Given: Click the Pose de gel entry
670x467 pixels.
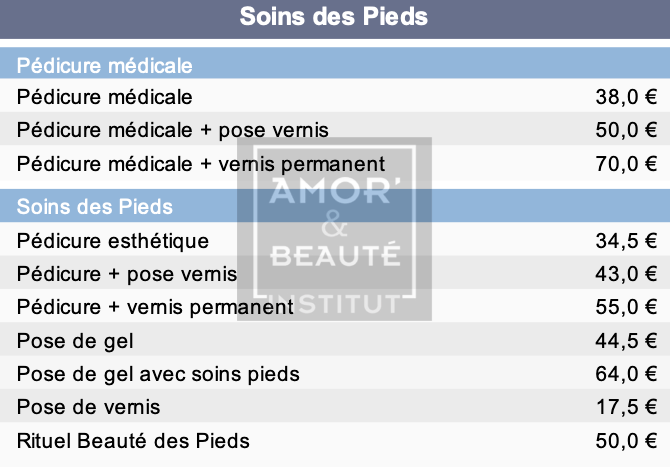Looking at the screenshot, I should [75, 341].
